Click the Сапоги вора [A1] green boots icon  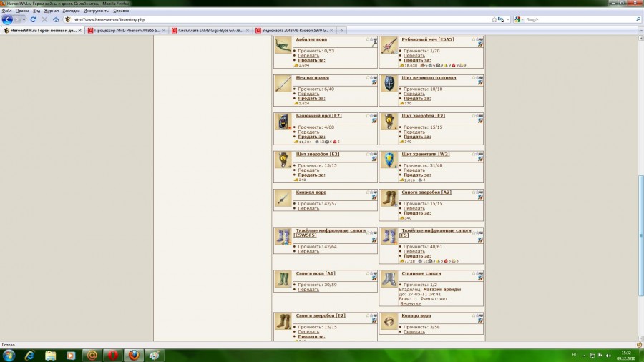coord(283,279)
